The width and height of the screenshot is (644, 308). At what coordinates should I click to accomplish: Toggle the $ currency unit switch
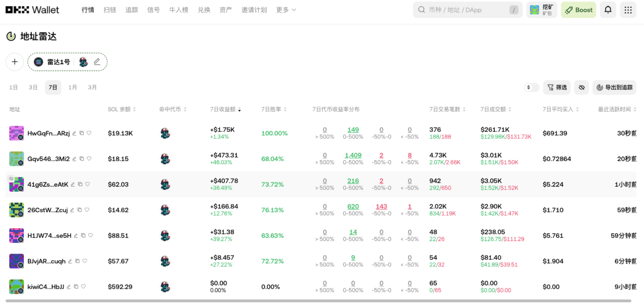(x=531, y=87)
